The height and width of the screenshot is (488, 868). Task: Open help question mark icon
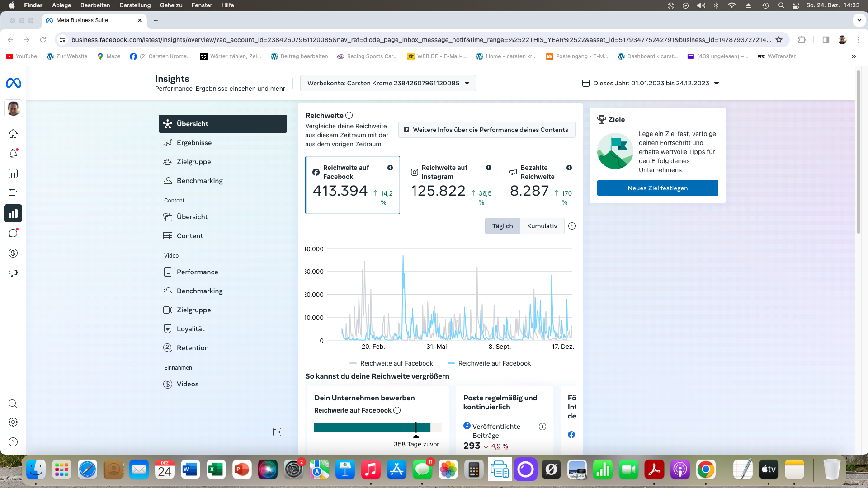(13, 442)
